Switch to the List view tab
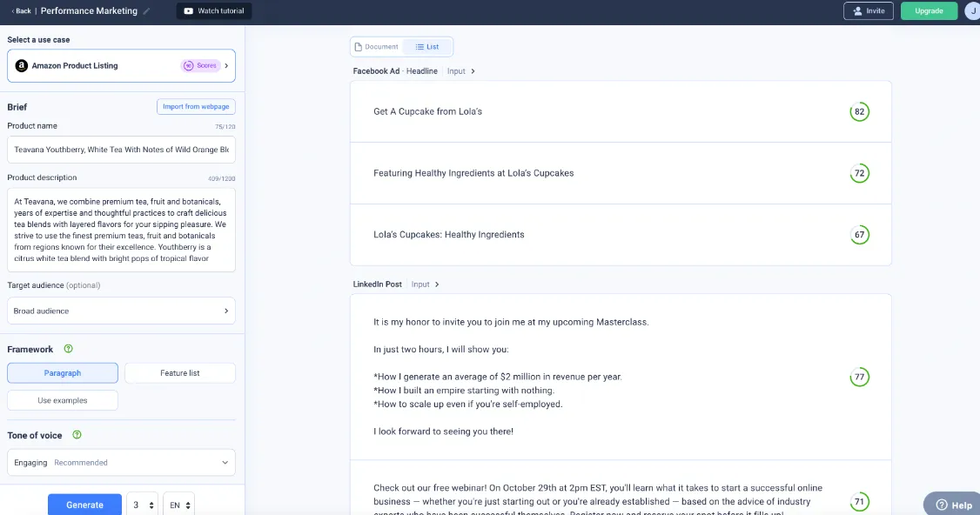The height and width of the screenshot is (515, 980). pos(427,47)
